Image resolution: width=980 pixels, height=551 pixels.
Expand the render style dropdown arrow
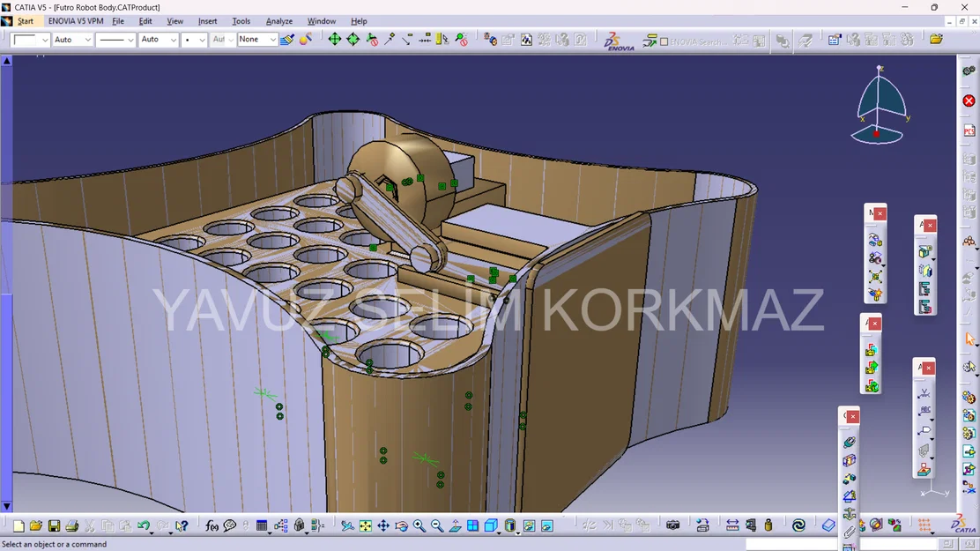click(518, 533)
